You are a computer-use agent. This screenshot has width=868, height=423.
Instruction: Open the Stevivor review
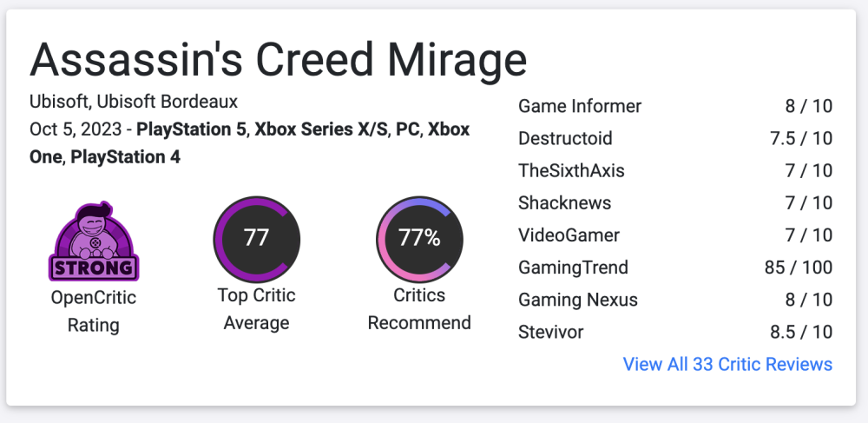click(x=551, y=332)
